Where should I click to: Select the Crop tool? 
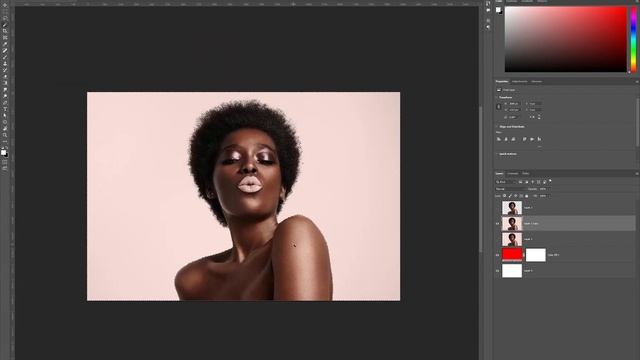click(x=5, y=31)
